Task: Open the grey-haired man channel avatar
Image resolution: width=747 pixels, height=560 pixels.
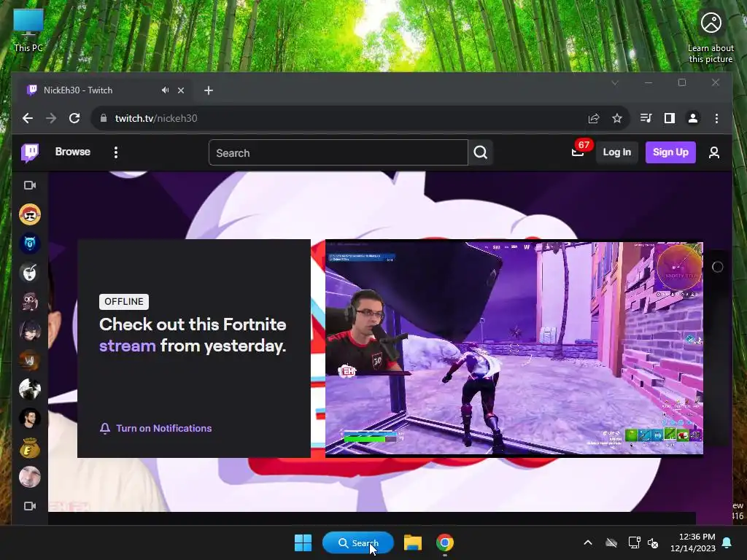Action: coord(29,477)
